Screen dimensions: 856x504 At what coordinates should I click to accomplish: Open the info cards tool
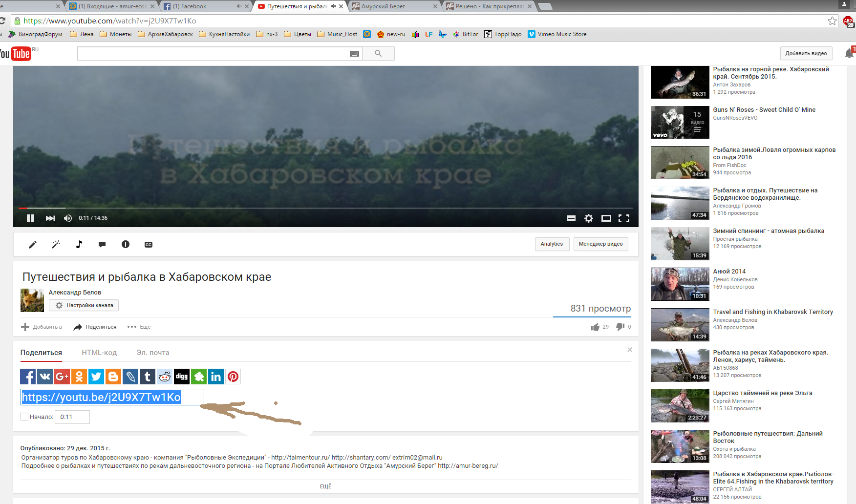126,244
